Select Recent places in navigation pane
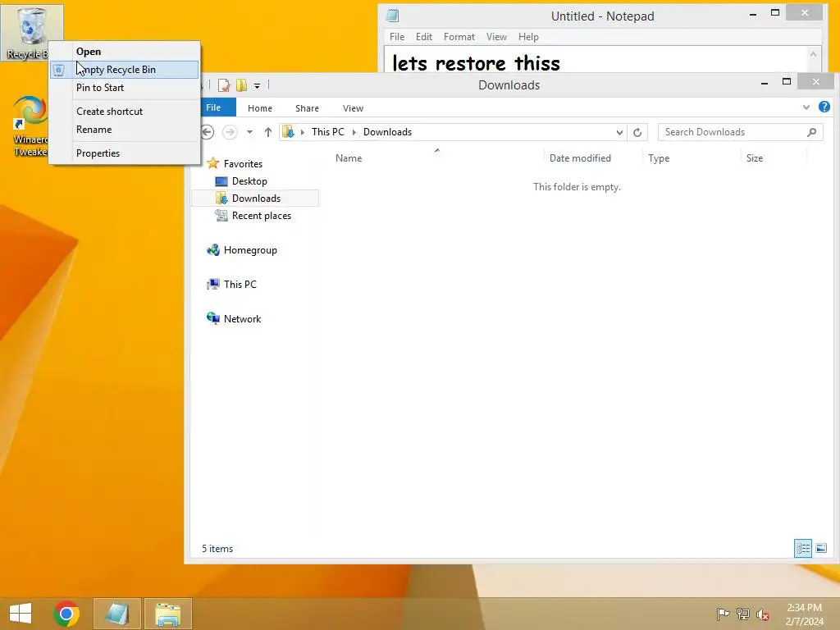This screenshot has width=840, height=630. [x=262, y=216]
